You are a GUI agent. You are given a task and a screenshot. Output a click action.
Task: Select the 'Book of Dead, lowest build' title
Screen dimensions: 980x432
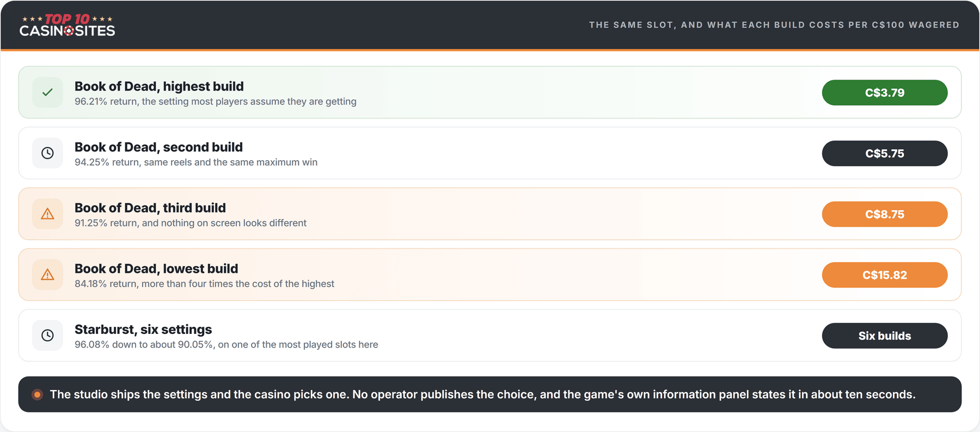click(156, 269)
